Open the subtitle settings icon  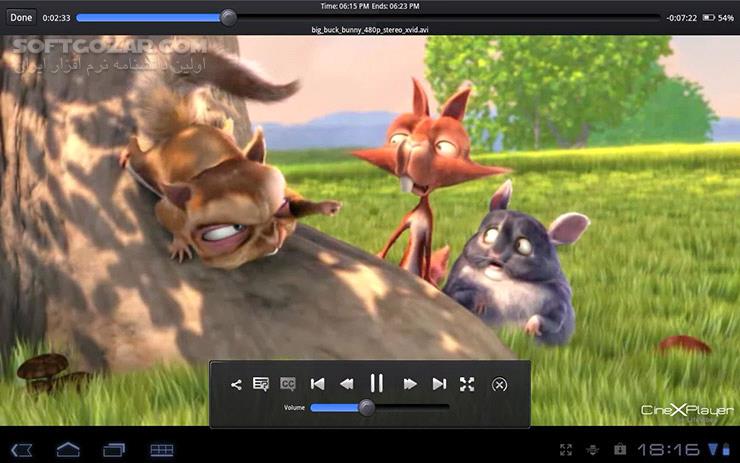pos(261,384)
